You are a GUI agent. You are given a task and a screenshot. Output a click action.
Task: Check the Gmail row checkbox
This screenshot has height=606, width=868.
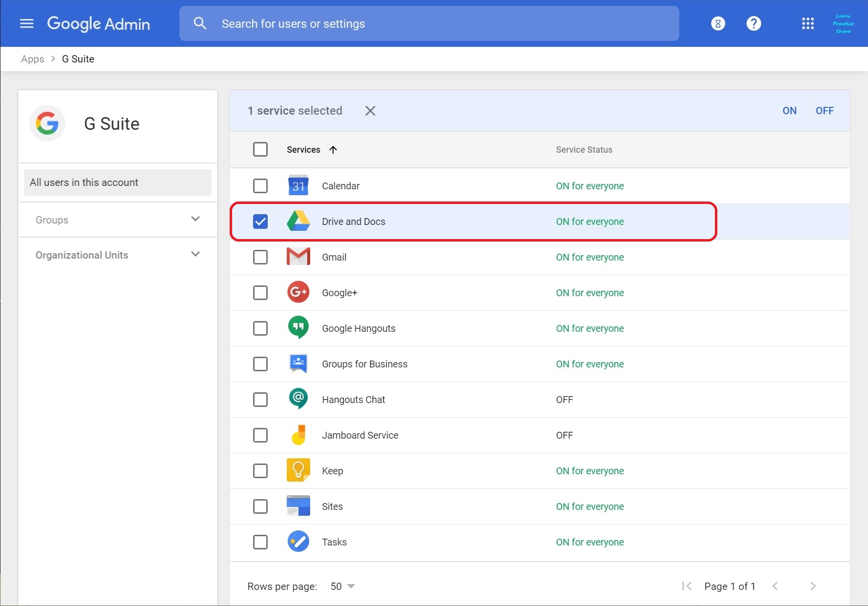click(260, 257)
